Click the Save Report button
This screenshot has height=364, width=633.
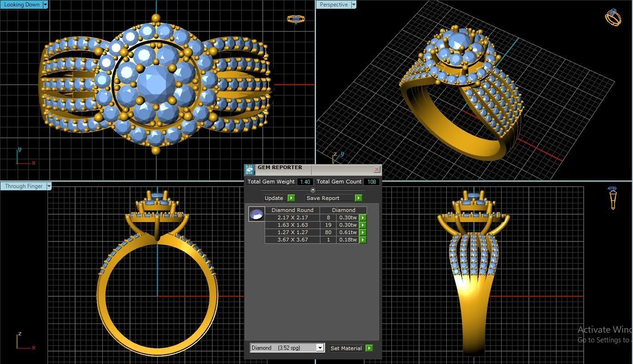pos(330,198)
